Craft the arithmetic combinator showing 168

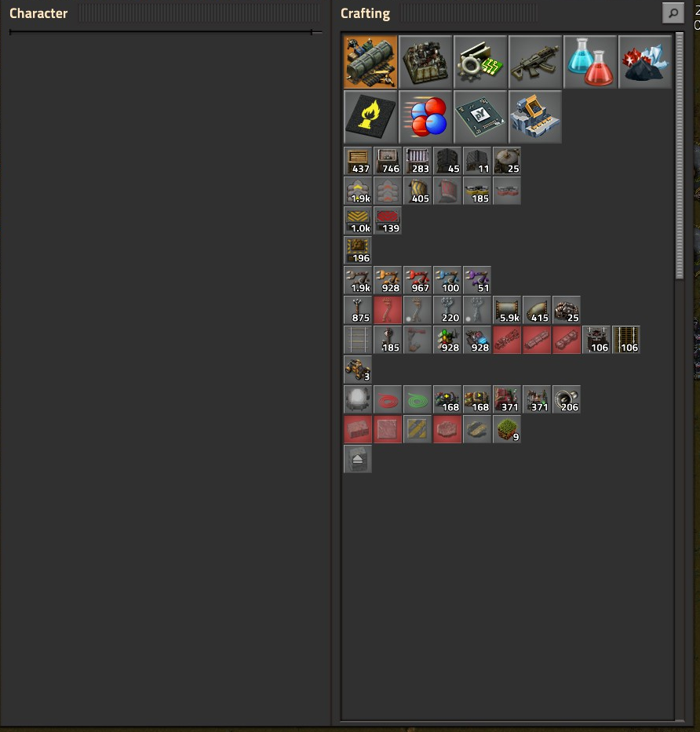click(447, 399)
